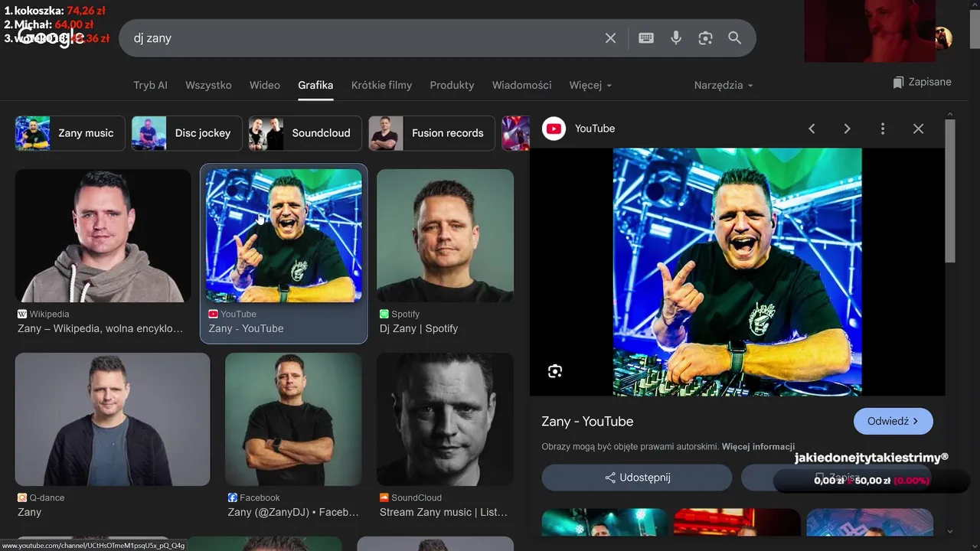Start voice search with microphone icon
980x551 pixels.
tap(676, 38)
